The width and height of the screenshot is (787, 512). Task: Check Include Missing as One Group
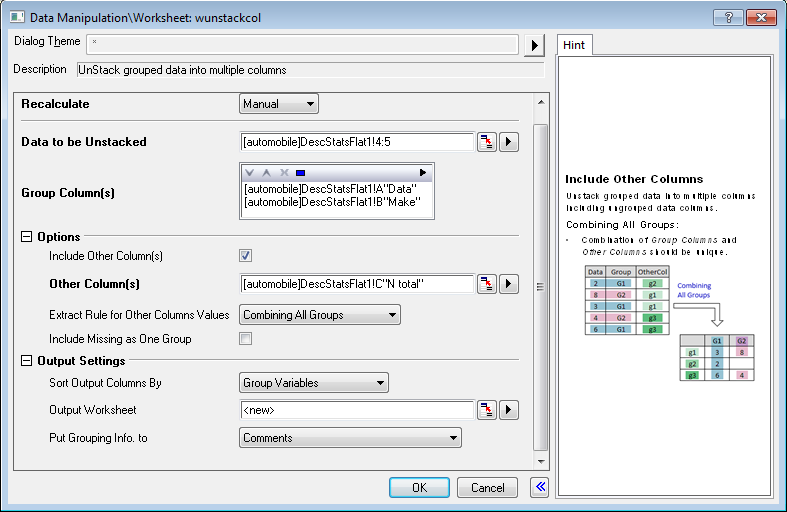click(245, 339)
